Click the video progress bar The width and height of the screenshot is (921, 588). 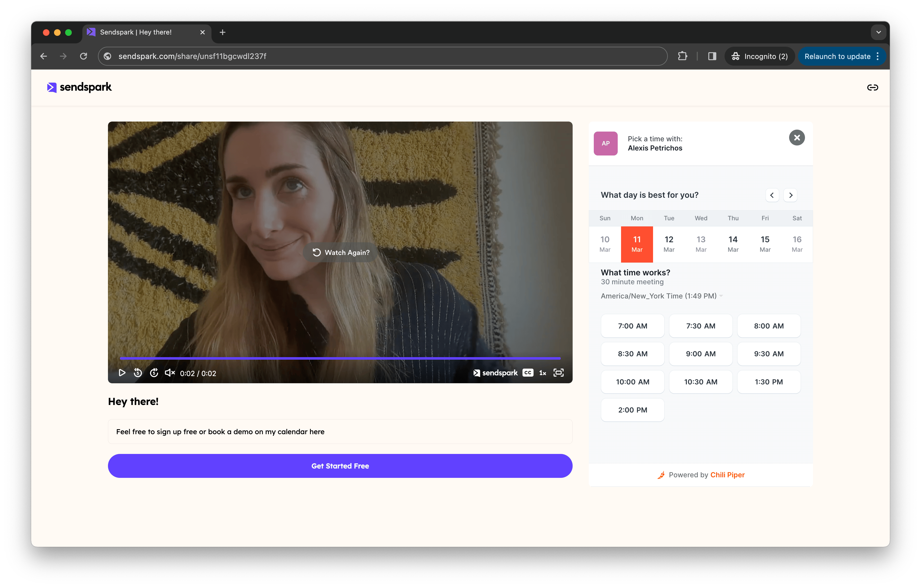coord(340,358)
